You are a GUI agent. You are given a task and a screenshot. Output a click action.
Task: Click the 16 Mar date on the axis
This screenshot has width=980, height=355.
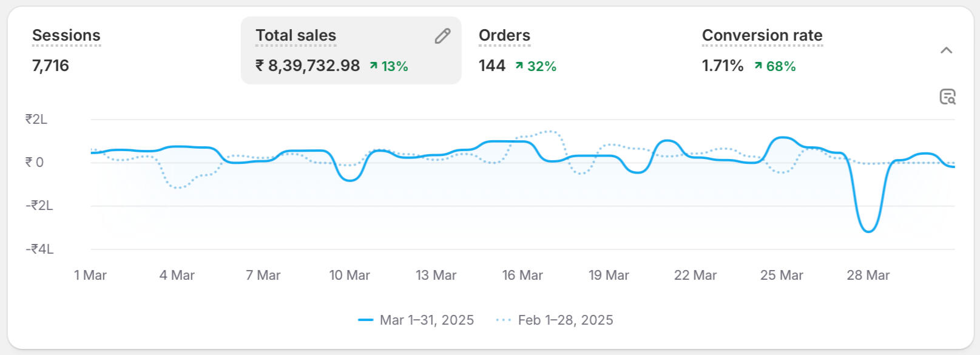(522, 275)
